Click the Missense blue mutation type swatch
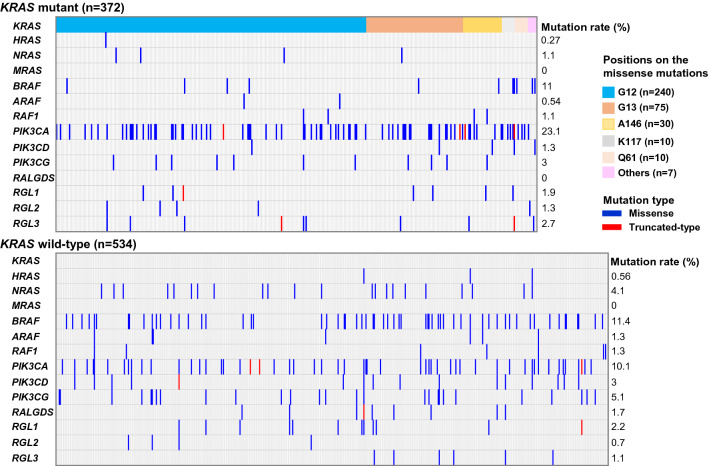Image resolution: width=709 pixels, height=466 pixels. (597, 213)
